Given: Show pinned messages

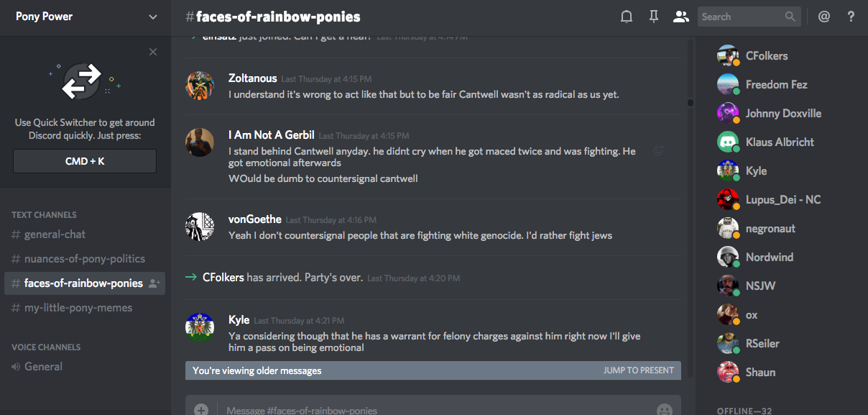Looking at the screenshot, I should (654, 17).
